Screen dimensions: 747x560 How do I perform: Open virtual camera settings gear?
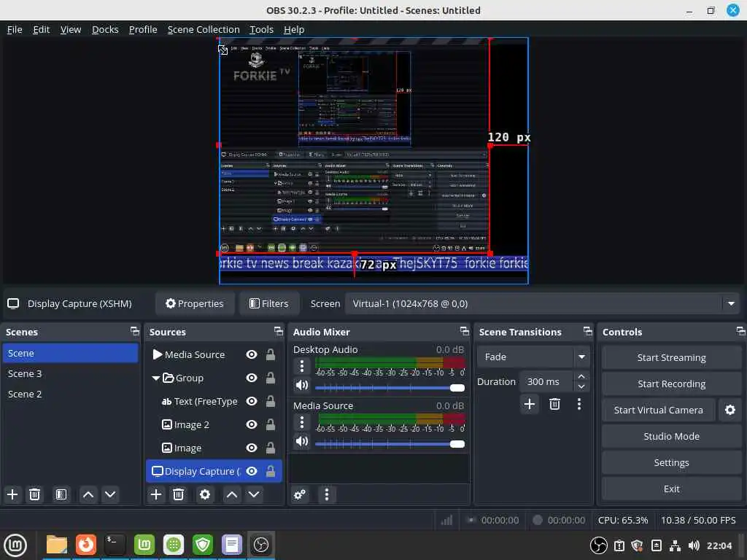[729, 410]
